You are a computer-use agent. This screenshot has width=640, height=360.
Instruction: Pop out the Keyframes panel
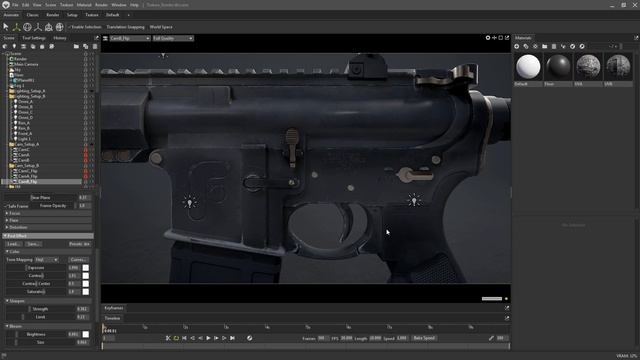507,308
